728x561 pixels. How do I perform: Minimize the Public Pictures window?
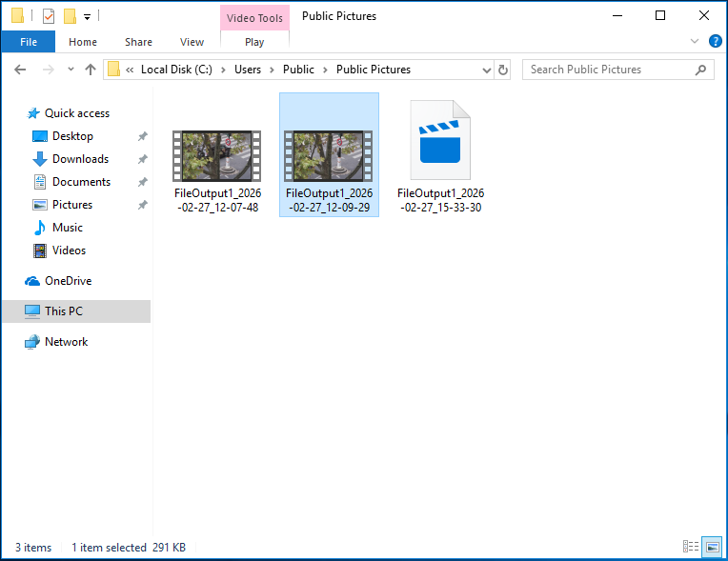point(617,15)
